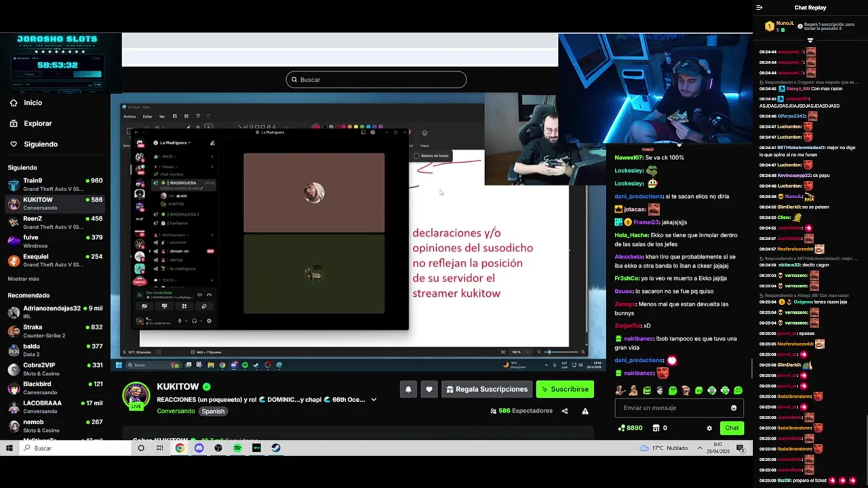868x488 pixels.
Task: Click Windows Start button in taskbar
Action: coord(9,448)
